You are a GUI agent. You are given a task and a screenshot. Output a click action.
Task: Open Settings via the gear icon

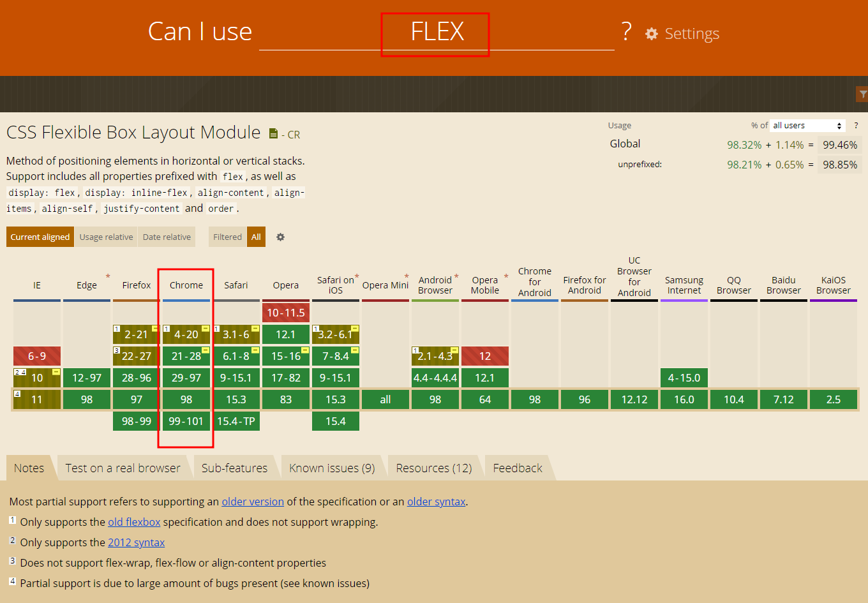pos(652,34)
